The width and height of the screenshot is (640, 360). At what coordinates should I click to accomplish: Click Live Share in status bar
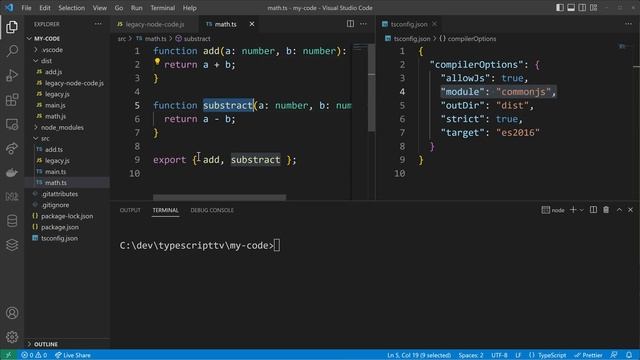click(73, 355)
